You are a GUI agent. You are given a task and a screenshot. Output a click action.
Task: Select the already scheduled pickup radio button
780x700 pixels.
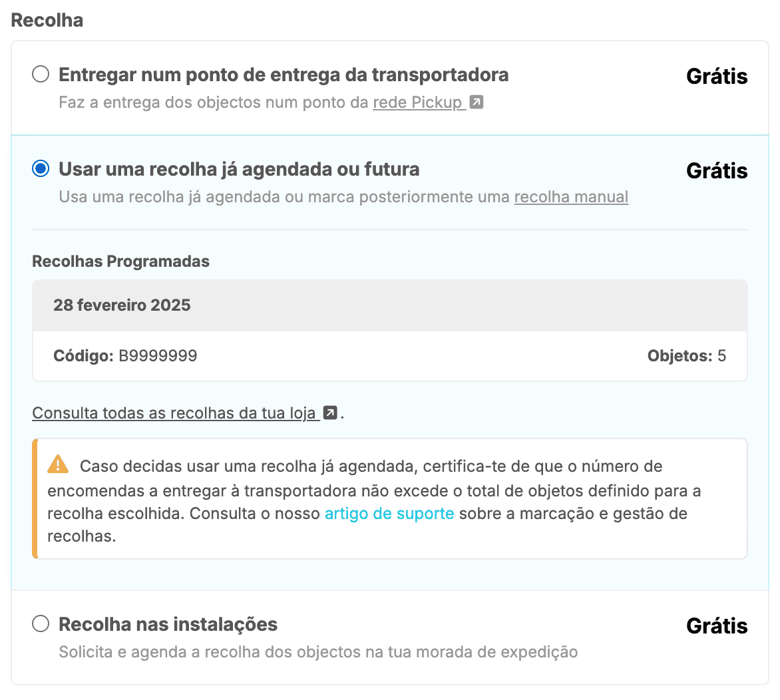tap(41, 168)
